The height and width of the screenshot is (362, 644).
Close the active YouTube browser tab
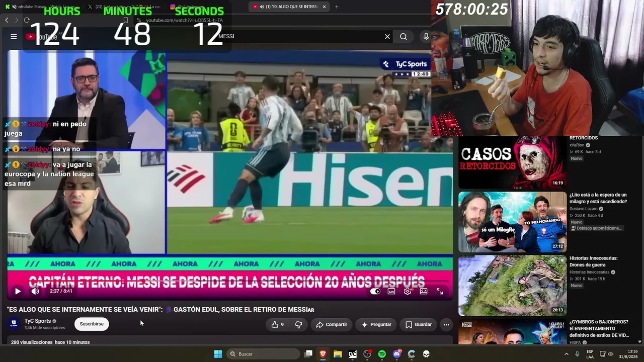[324, 7]
